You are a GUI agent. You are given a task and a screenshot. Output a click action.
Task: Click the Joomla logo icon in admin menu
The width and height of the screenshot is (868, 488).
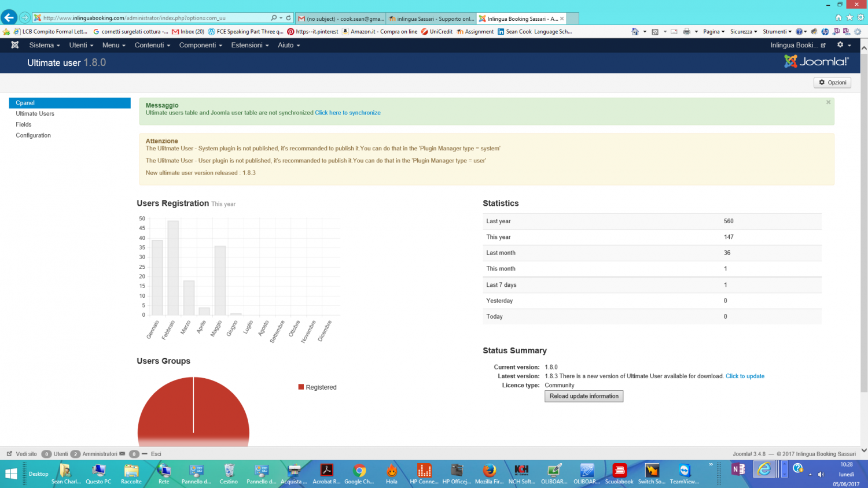tap(15, 45)
